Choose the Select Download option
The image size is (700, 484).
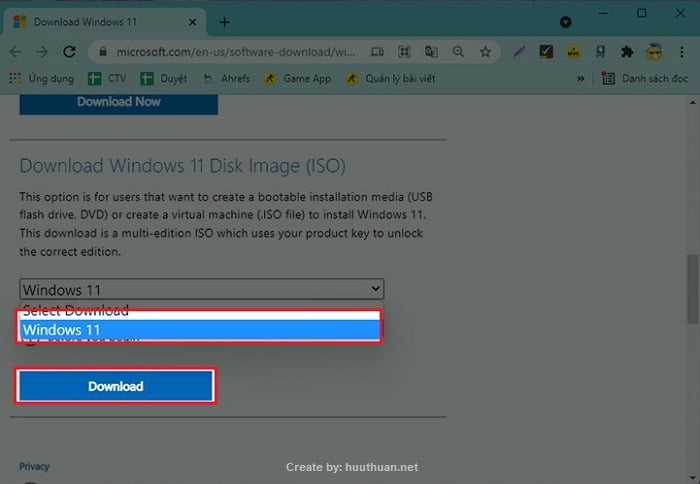[200, 311]
